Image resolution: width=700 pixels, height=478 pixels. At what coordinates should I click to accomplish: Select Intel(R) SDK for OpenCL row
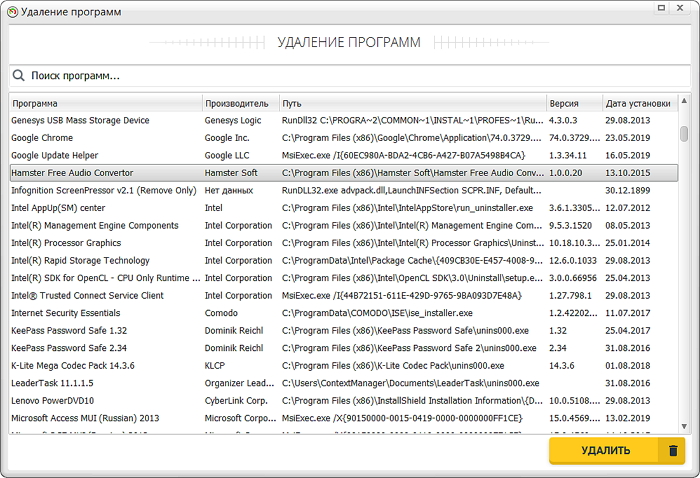[x=344, y=278]
